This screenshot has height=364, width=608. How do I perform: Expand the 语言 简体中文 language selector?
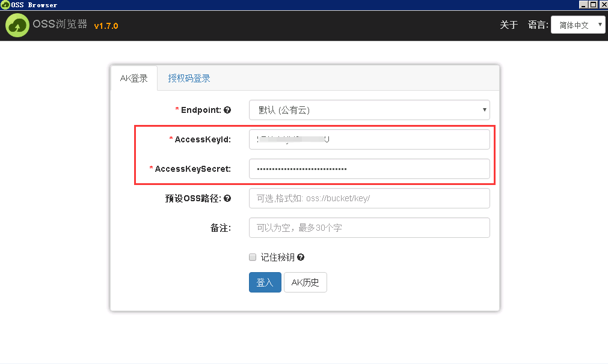coord(578,25)
